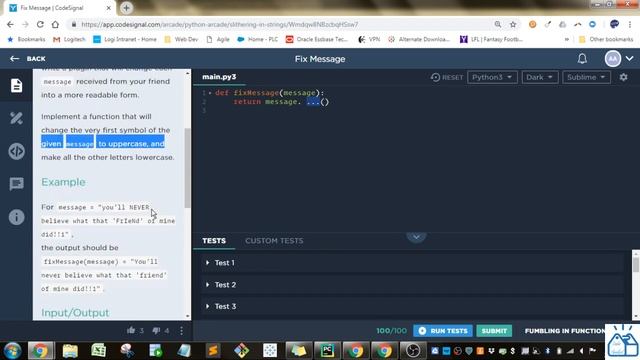This screenshot has height=360, width=640.
Task: Click the thumbs down icon
Action: pos(156,330)
